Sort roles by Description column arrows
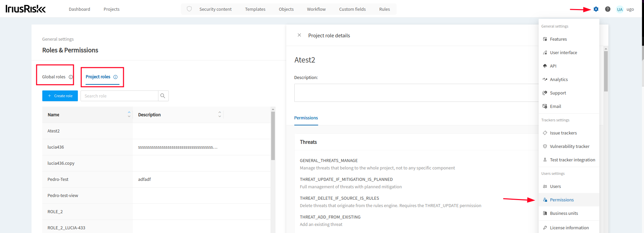This screenshot has width=644, height=233. click(220, 115)
